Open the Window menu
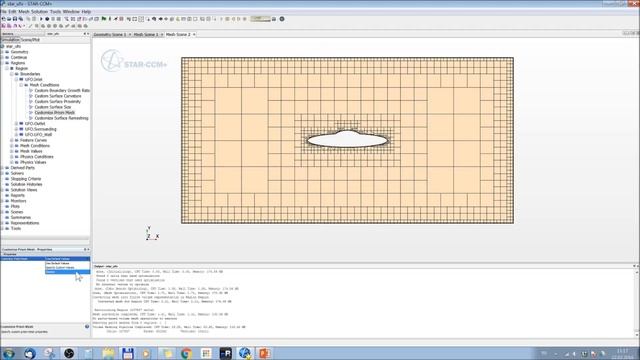Viewport: 640px width, 360px height. 71,12
